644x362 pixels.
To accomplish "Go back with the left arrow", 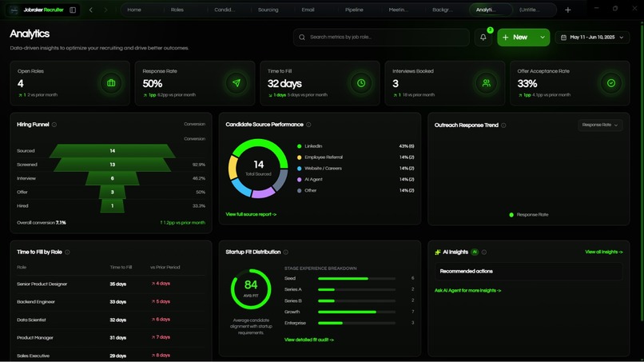I will click(x=91, y=10).
